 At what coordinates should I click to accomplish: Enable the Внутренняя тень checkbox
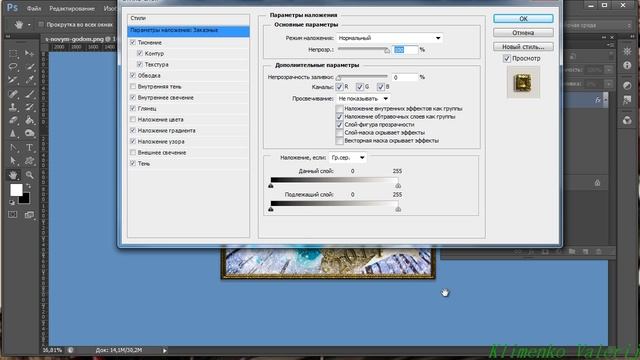point(133,87)
